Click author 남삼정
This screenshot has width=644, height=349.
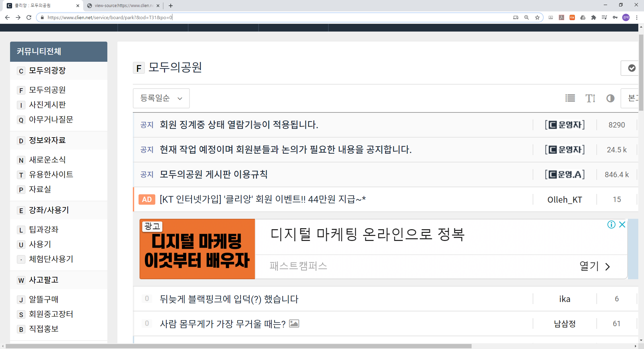coord(565,324)
